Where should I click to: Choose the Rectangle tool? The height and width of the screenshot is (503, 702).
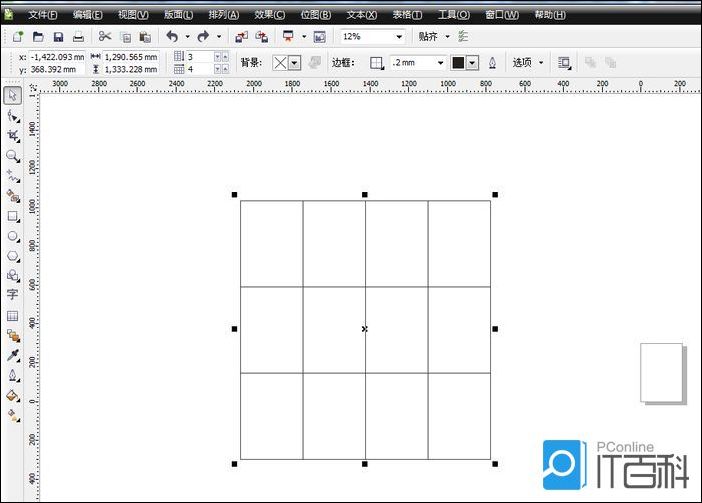(12, 216)
